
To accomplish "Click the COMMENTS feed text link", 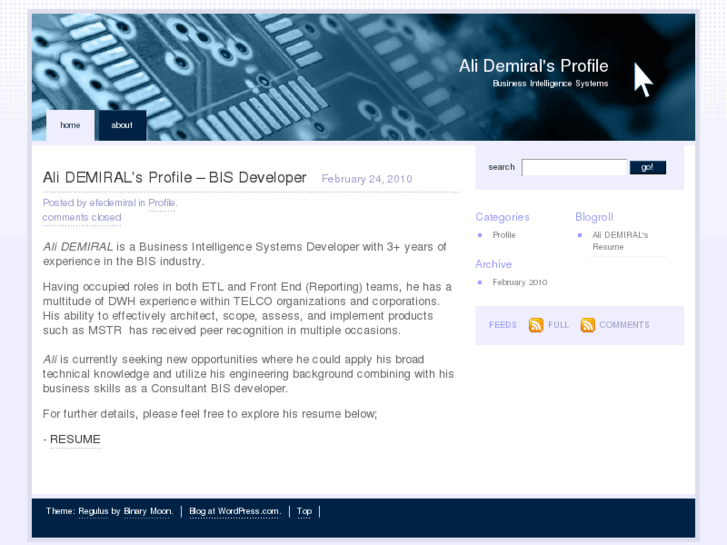I will tap(624, 325).
